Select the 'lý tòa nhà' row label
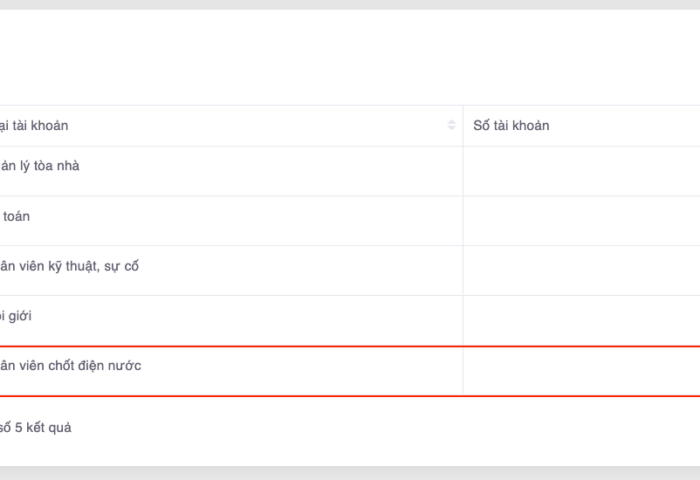Image resolution: width=700 pixels, height=480 pixels. (x=40, y=166)
